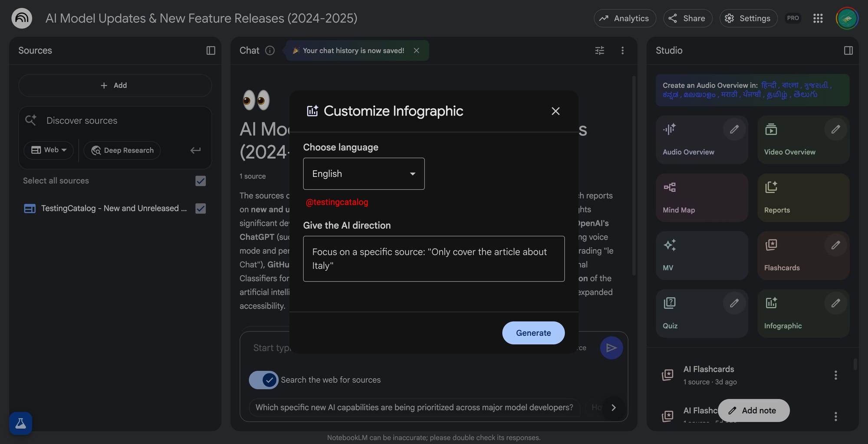The width and height of the screenshot is (868, 444).
Task: Click the Chat info icon
Action: click(270, 50)
